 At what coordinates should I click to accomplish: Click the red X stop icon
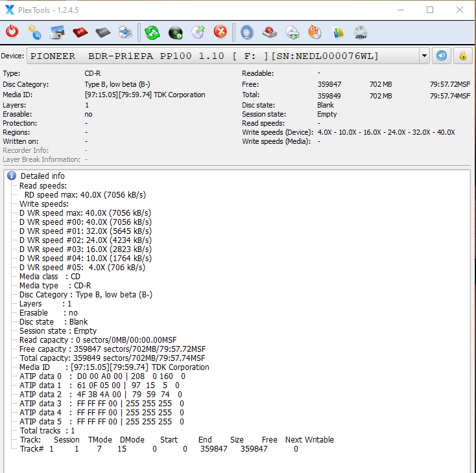pyautogui.click(x=220, y=32)
